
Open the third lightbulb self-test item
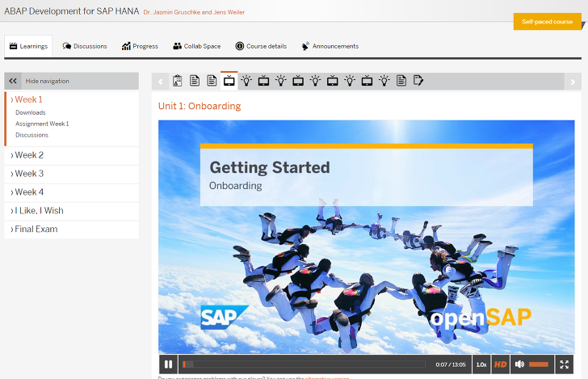315,81
